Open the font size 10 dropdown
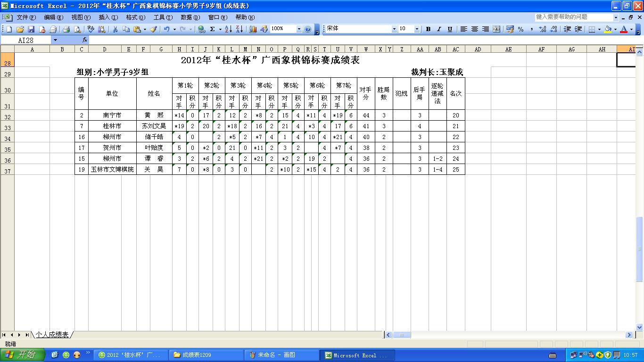This screenshot has height=362, width=644. pos(417,29)
